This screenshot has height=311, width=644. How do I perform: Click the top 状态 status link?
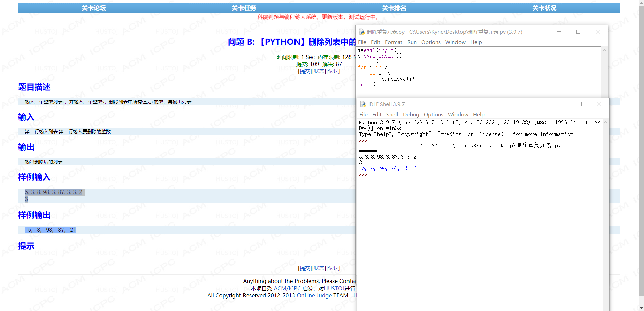319,71
